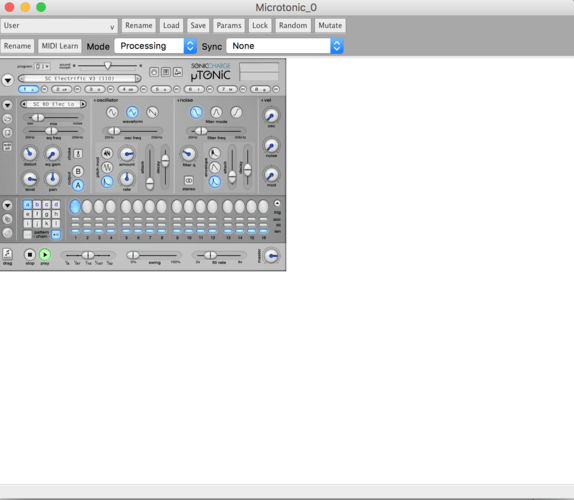
Task: Toggle pattern chain button
Action: click(56, 234)
